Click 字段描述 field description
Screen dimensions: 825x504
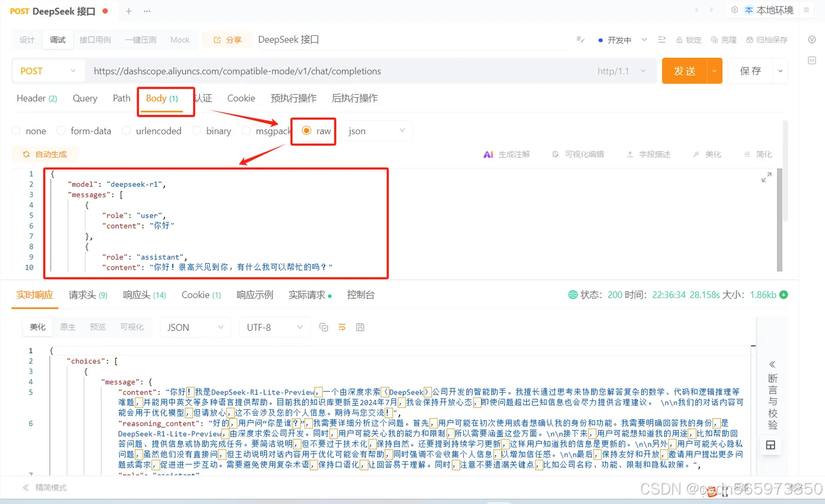click(648, 154)
